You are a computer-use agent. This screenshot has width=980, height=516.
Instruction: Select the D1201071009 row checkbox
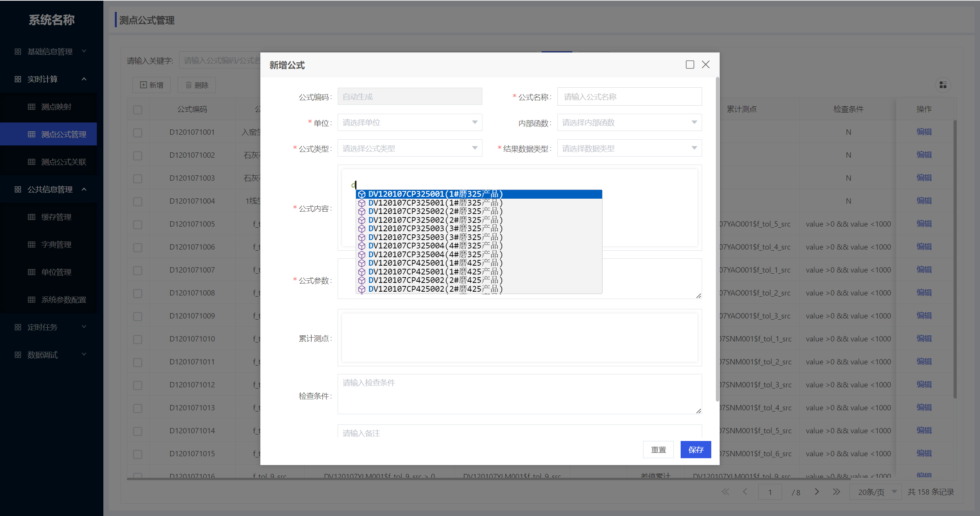pyautogui.click(x=138, y=316)
